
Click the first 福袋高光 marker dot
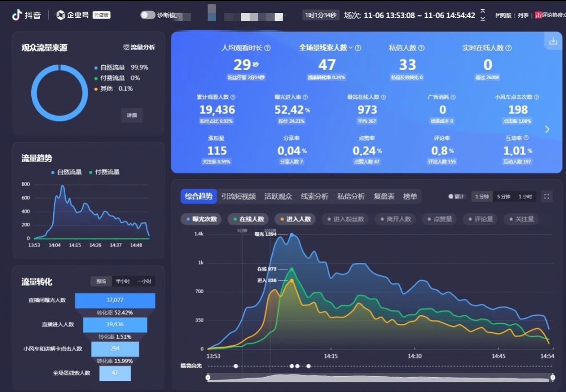point(236,366)
